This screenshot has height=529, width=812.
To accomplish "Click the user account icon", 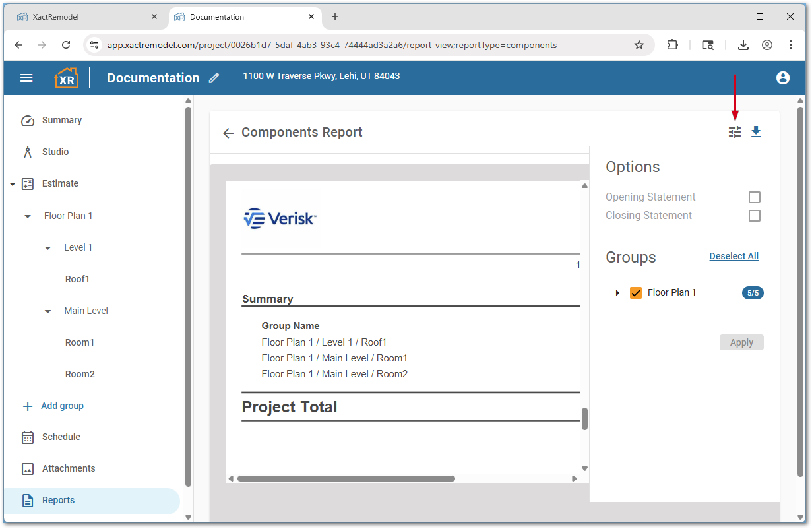I will (782, 78).
